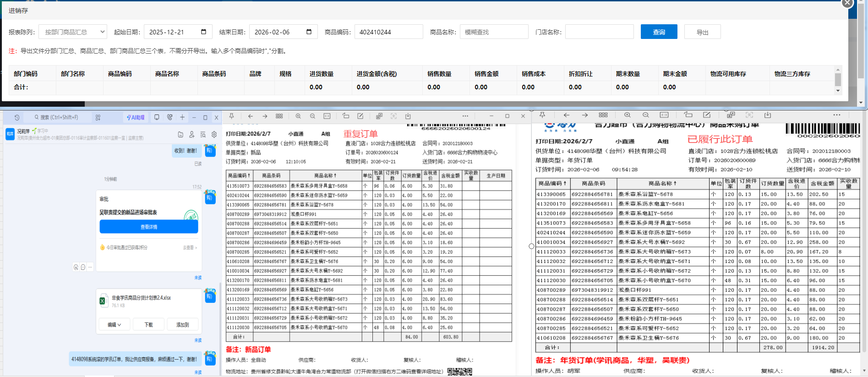The width and height of the screenshot is (868, 377).
Task: Click the 导出 export button
Action: (x=702, y=32)
